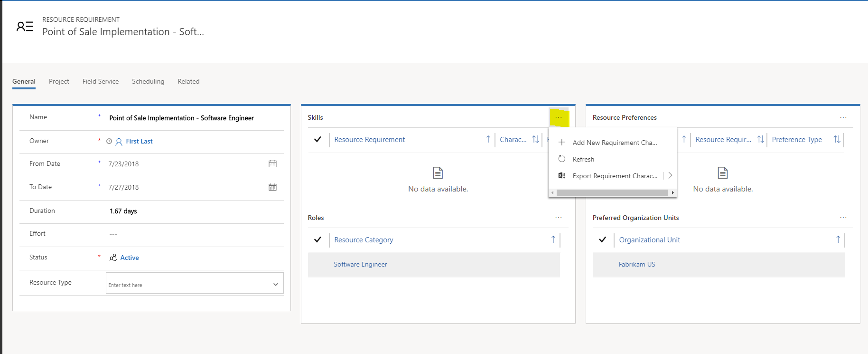The height and width of the screenshot is (354, 868).
Task: Open the Field Service tab
Action: (x=101, y=81)
